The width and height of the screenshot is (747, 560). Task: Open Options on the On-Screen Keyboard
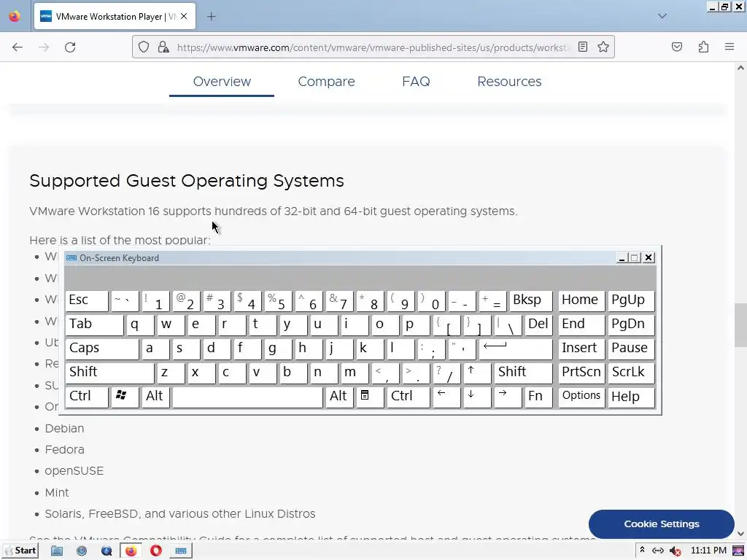tap(581, 397)
